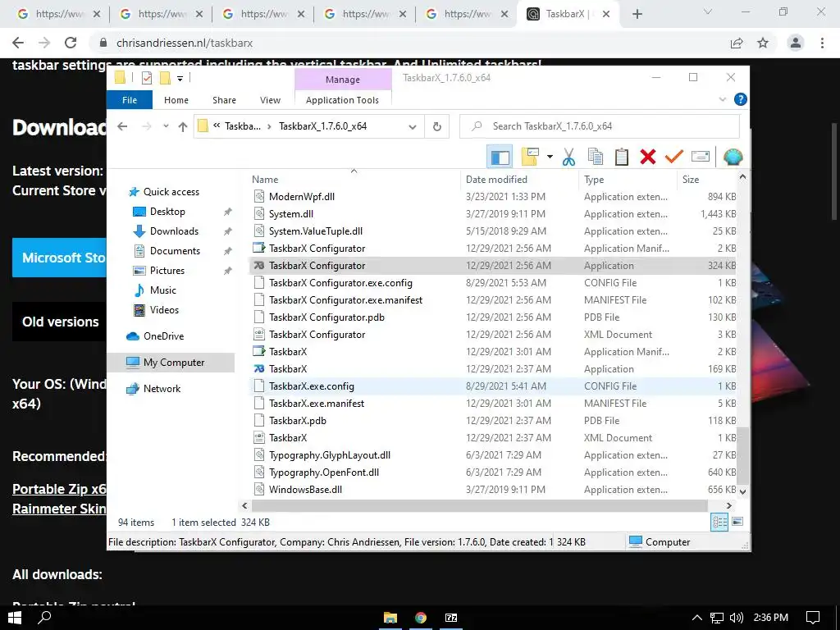Click the blue Help question mark icon
Image resolution: width=840 pixels, height=630 pixels.
pos(741,99)
